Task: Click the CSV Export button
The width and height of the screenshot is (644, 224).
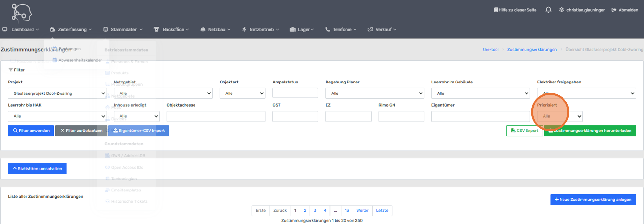Action: [524, 131]
